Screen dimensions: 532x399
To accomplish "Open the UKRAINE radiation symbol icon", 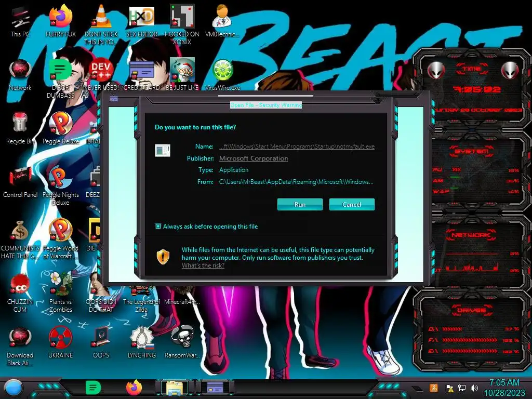I will tap(60, 343).
